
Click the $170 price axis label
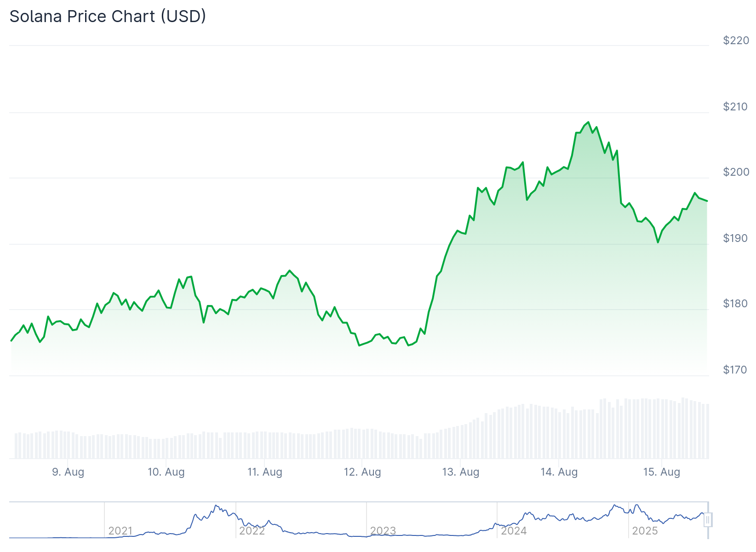pos(736,370)
